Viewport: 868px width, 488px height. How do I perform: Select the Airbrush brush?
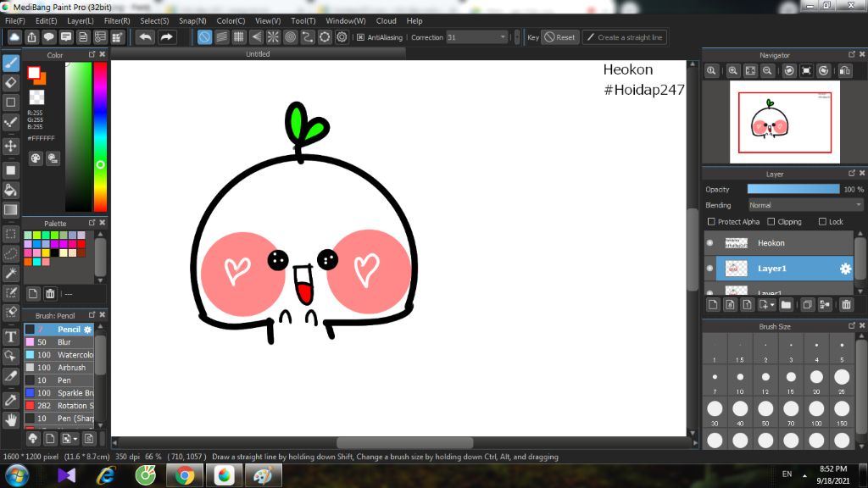tap(58, 368)
